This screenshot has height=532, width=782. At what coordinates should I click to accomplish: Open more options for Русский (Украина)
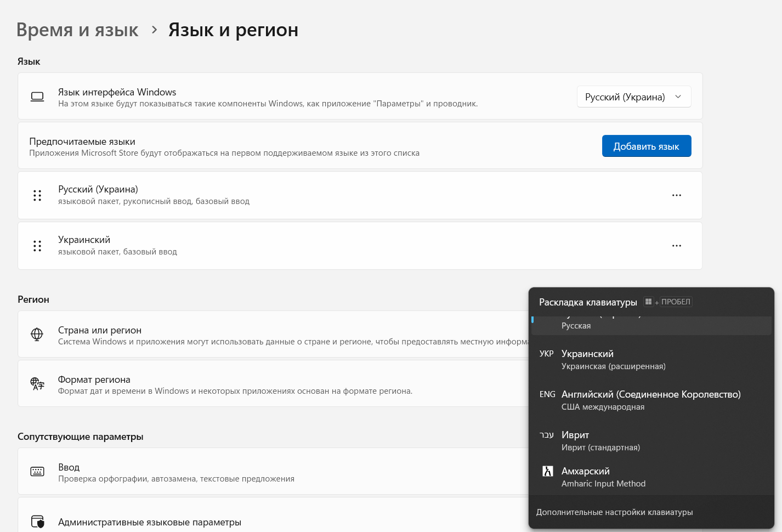(677, 195)
